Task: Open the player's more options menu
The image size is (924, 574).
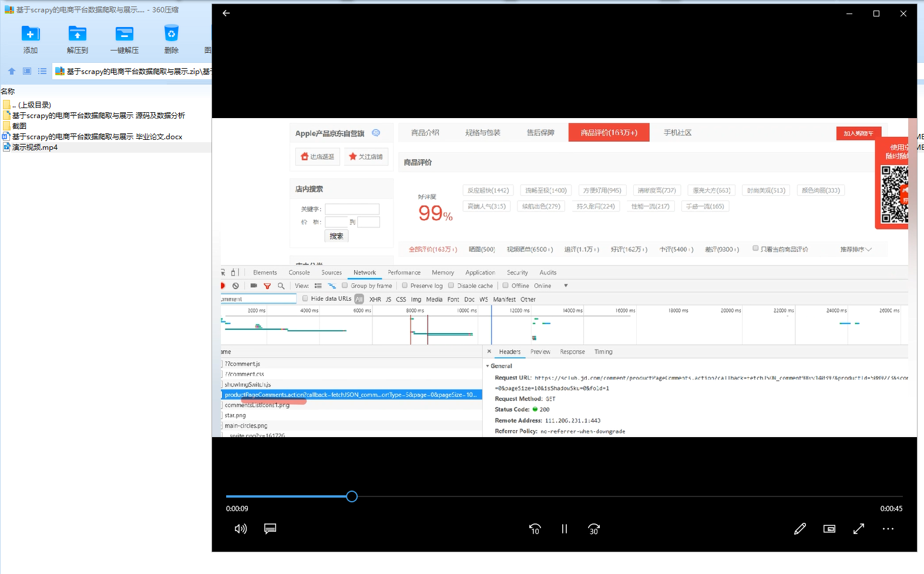Action: tap(888, 529)
